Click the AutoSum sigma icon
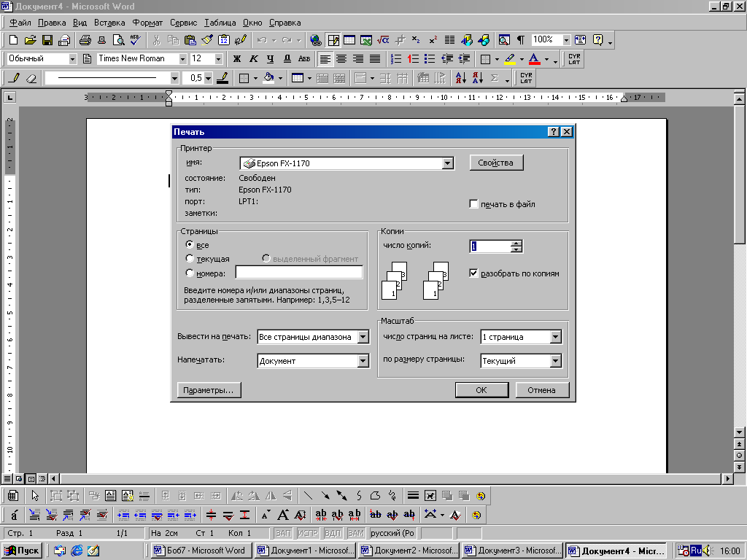Screen dimensions: 747x560 [495, 78]
